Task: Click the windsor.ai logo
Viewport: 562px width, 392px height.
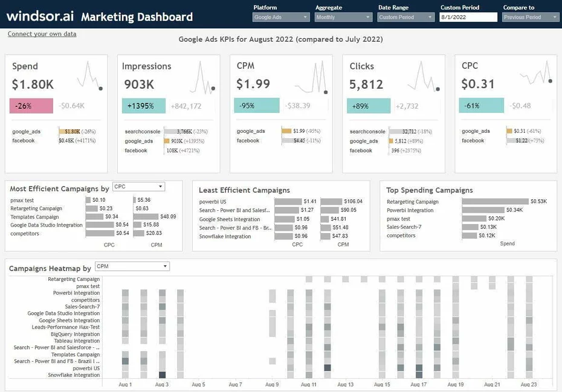Action: click(40, 16)
